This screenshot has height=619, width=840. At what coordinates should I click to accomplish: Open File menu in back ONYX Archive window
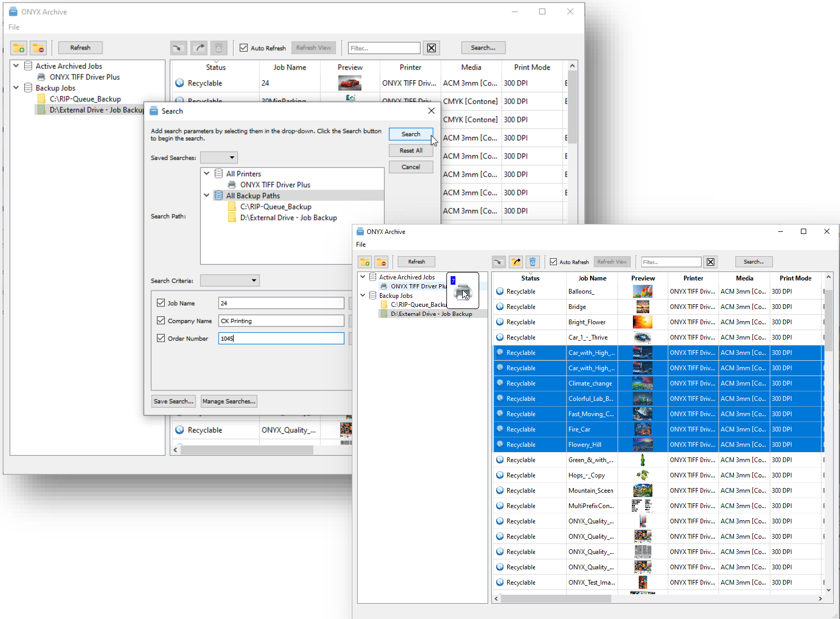coord(14,27)
